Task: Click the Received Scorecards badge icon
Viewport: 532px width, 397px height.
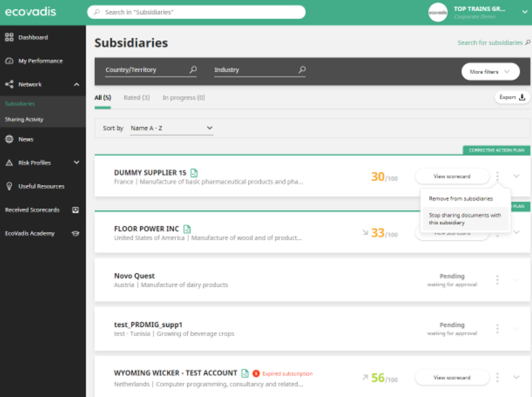Action: [x=75, y=210]
